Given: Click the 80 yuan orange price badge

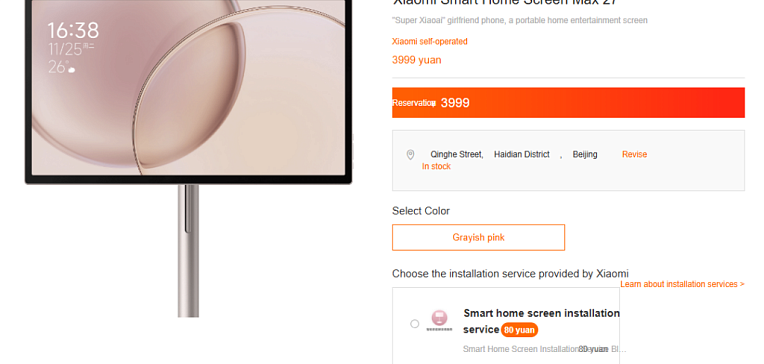Looking at the screenshot, I should 519,330.
